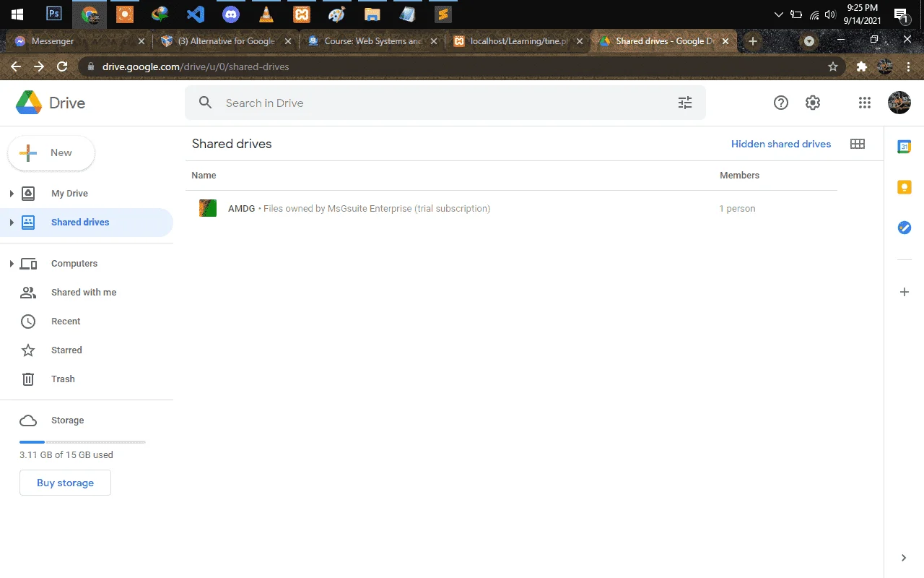Open Trash

click(63, 379)
